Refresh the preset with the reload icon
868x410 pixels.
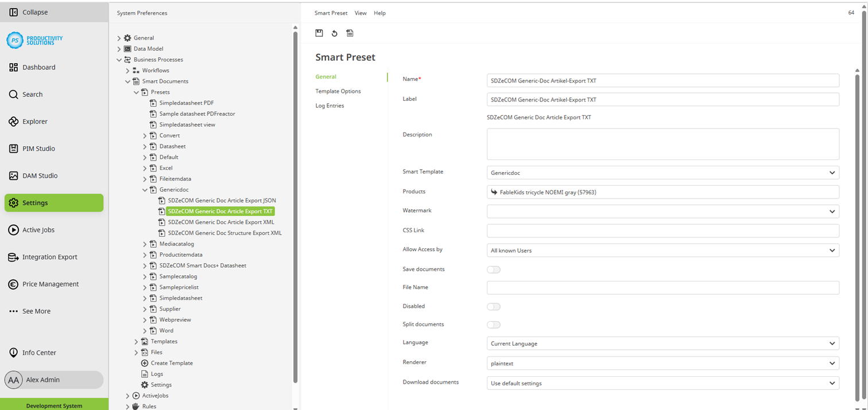tap(334, 33)
